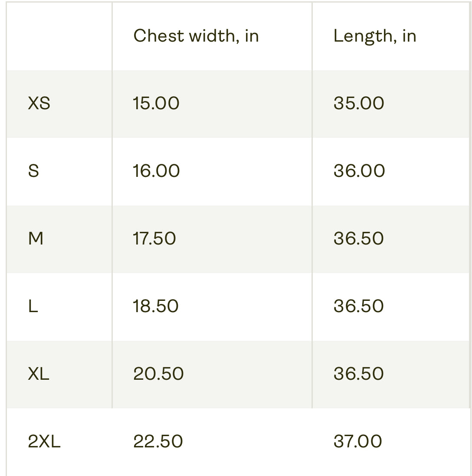Click the Chest width column header
This screenshot has width=472, height=476.
pyautogui.click(x=196, y=36)
